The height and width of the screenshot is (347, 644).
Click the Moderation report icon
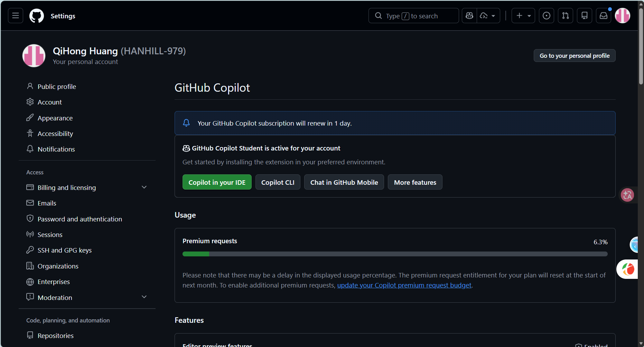click(x=30, y=297)
